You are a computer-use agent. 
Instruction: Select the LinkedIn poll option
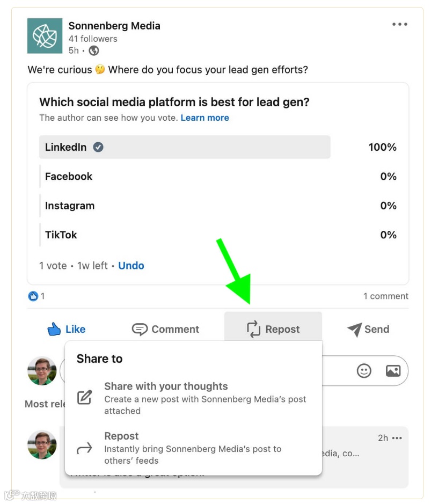tap(184, 147)
